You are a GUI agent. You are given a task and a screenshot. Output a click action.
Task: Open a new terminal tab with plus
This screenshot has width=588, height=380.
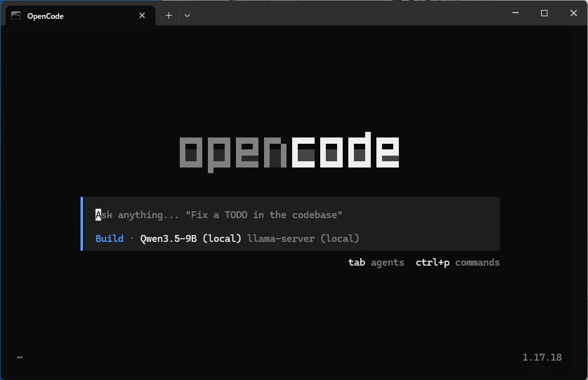click(169, 16)
